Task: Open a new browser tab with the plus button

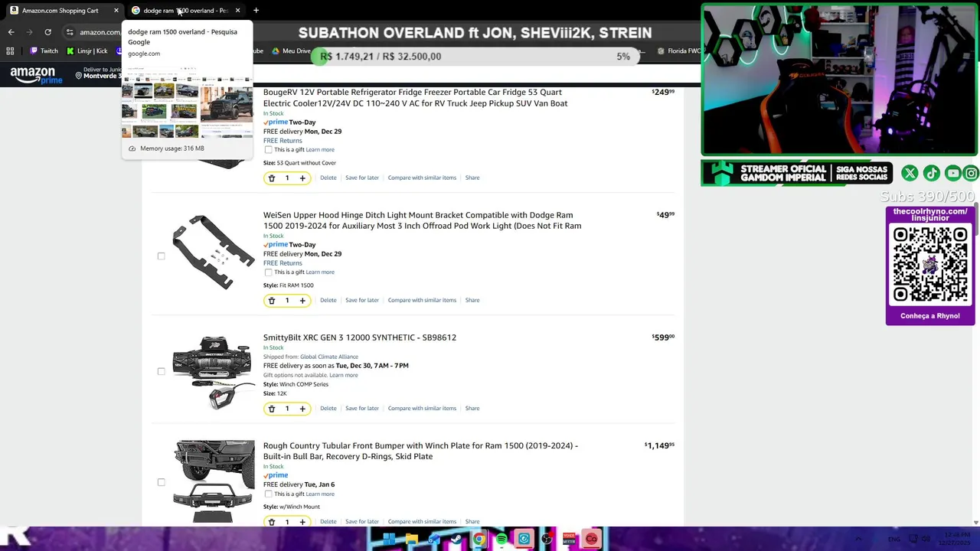Action: pos(256,11)
